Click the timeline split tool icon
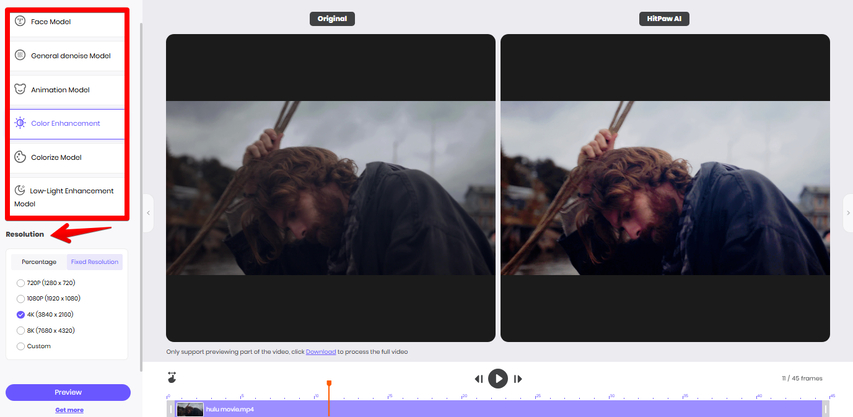 tap(172, 377)
